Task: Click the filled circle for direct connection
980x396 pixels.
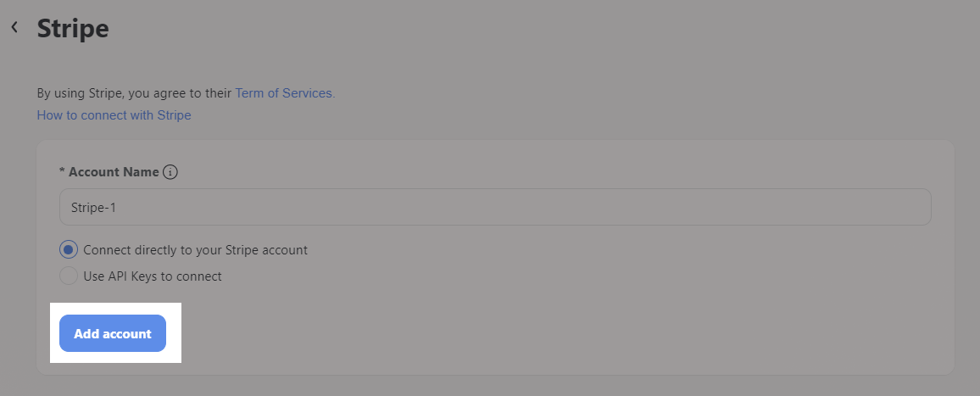Action: (x=69, y=249)
